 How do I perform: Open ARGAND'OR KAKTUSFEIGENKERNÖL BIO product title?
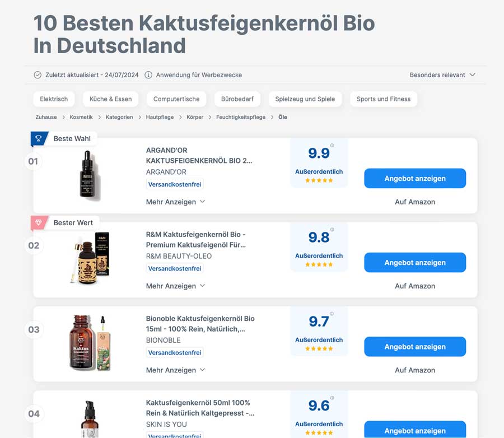(199, 155)
